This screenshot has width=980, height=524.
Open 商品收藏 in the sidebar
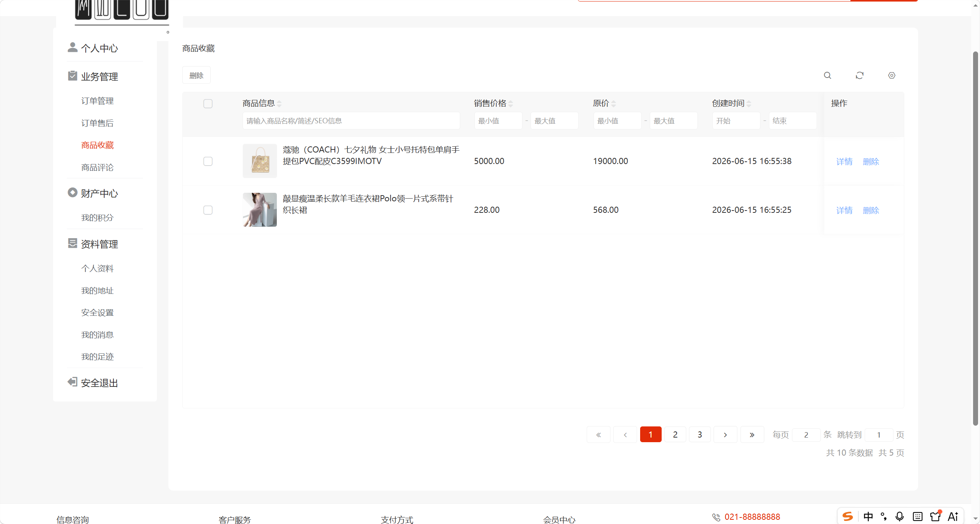point(97,145)
